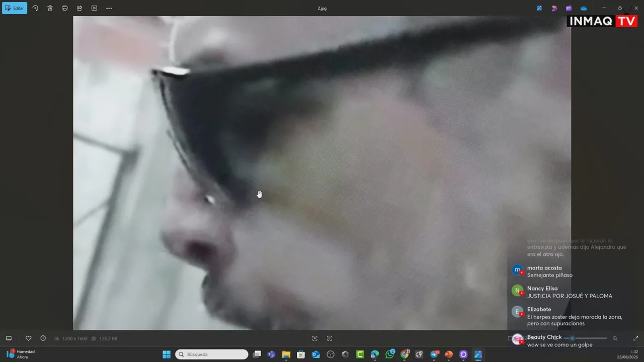This screenshot has width=644, height=362.
Task: Open Google Chrome from the taskbar
Action: (405, 354)
